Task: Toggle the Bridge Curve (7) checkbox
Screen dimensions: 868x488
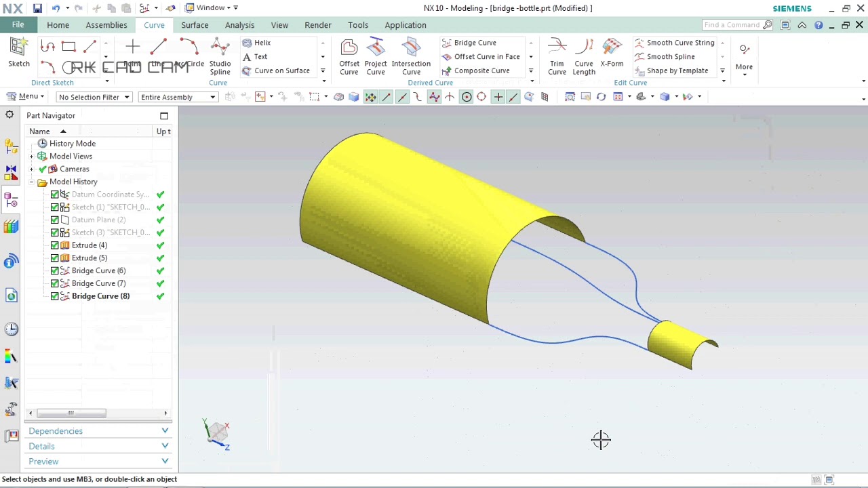Action: coord(55,283)
